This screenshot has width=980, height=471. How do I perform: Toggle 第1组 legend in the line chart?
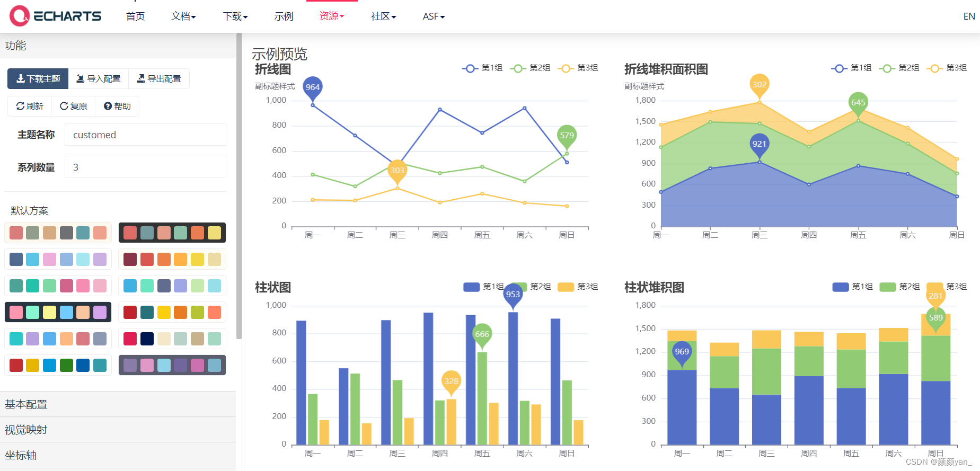482,68
